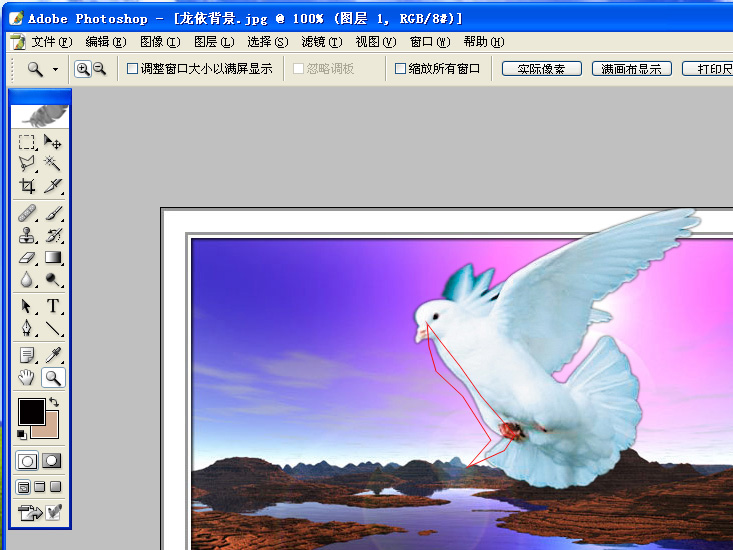Click the foreground black color swatch
The height and width of the screenshot is (550, 733).
point(31,411)
